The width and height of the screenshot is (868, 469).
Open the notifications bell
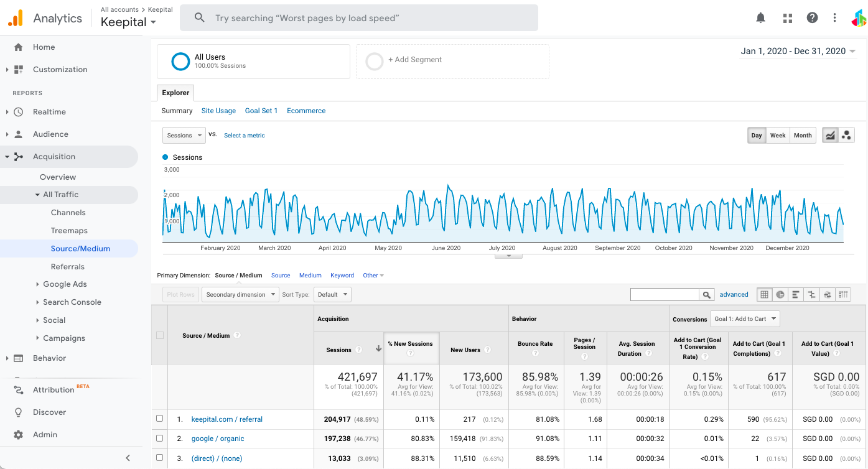pos(760,18)
